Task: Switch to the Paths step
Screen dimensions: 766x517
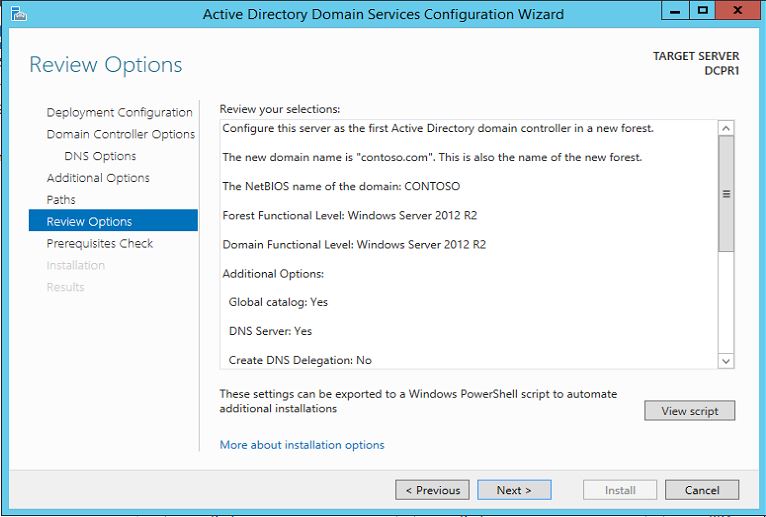Action: click(x=61, y=200)
